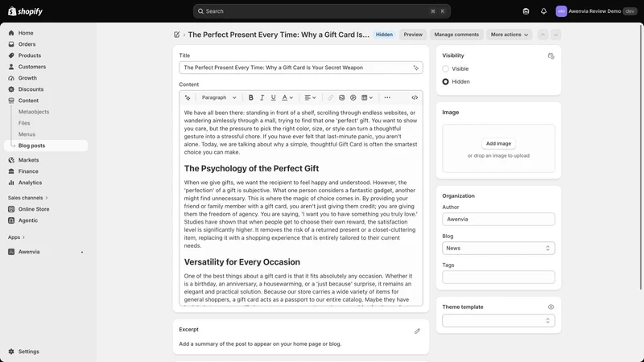Click the Preview button

413,35
